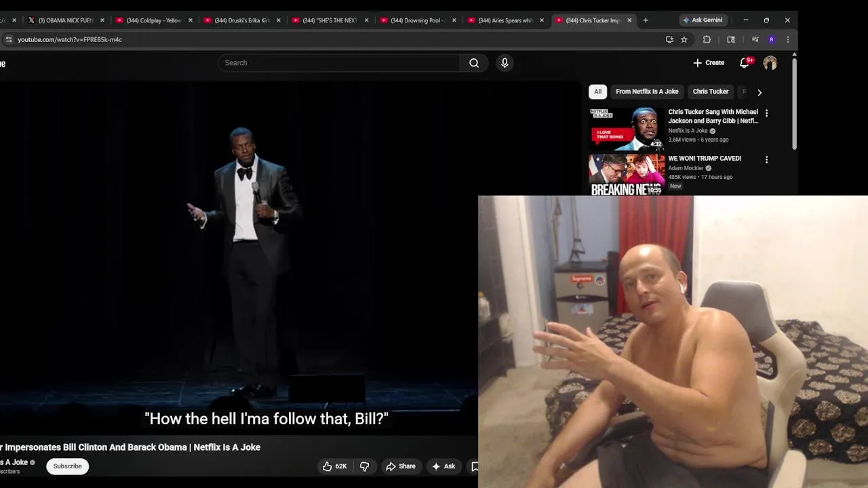
Task: Select the All filter chip
Action: pyautogui.click(x=597, y=91)
